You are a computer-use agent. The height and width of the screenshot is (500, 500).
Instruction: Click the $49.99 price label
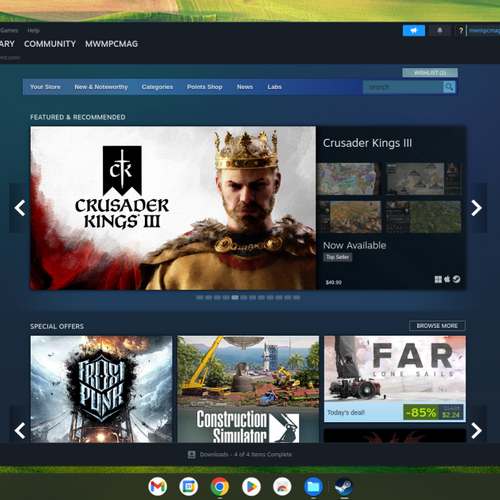(334, 282)
